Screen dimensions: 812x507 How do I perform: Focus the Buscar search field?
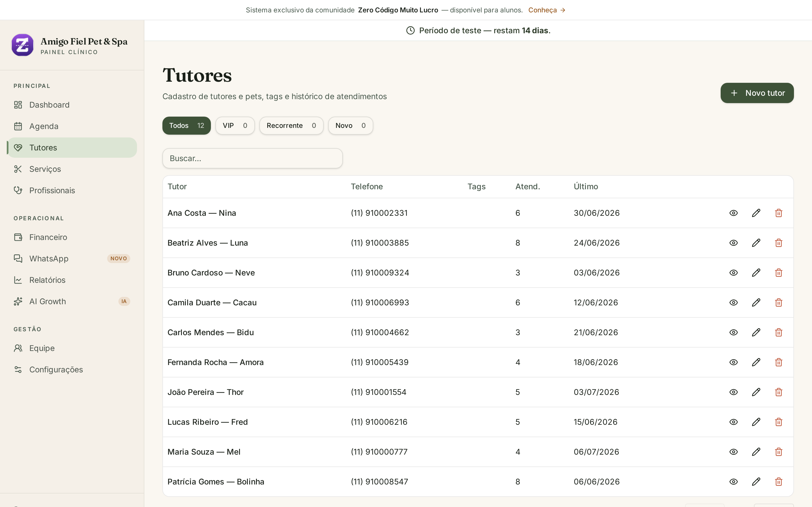point(252,158)
